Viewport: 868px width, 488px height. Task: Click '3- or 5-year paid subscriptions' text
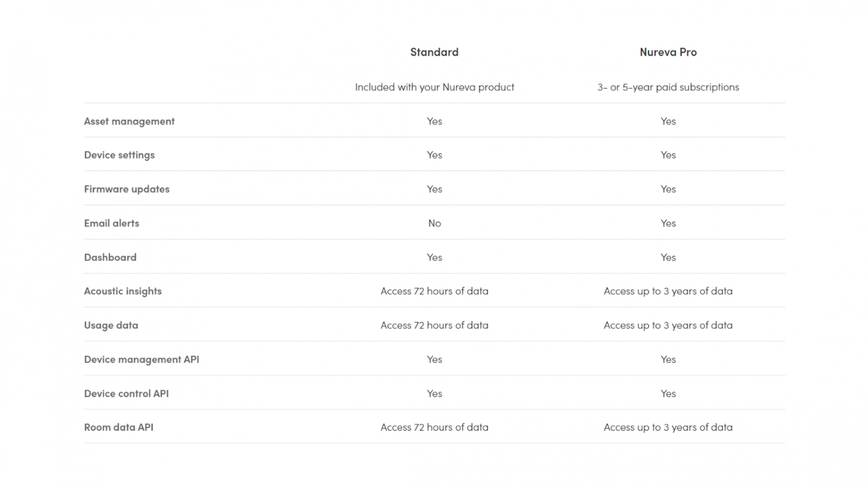(x=668, y=87)
